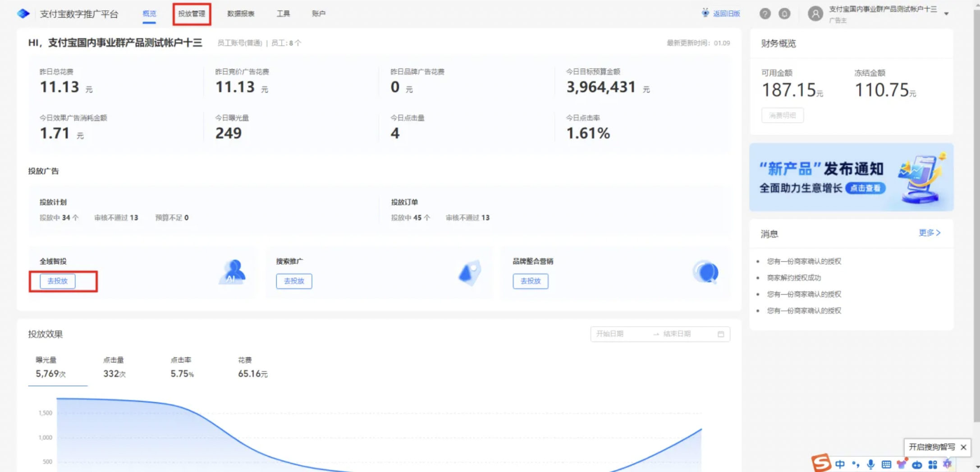The width and height of the screenshot is (980, 472).
Task: Open the Sogou skin shirt icon
Action: click(902, 463)
